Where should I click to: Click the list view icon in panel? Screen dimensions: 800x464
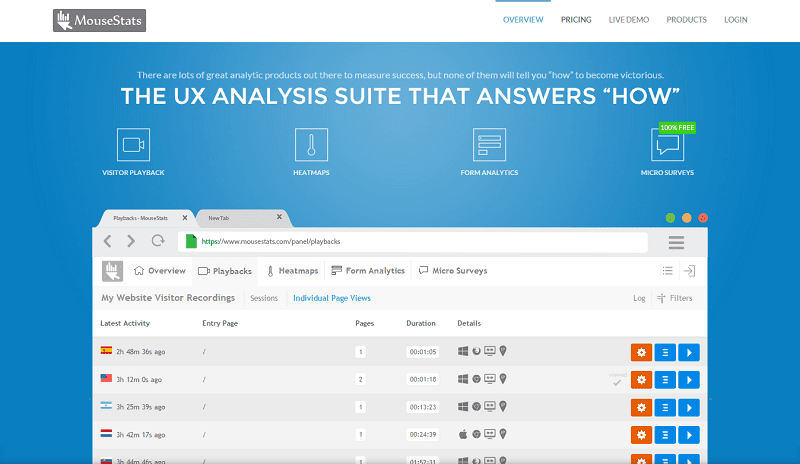coord(667,271)
